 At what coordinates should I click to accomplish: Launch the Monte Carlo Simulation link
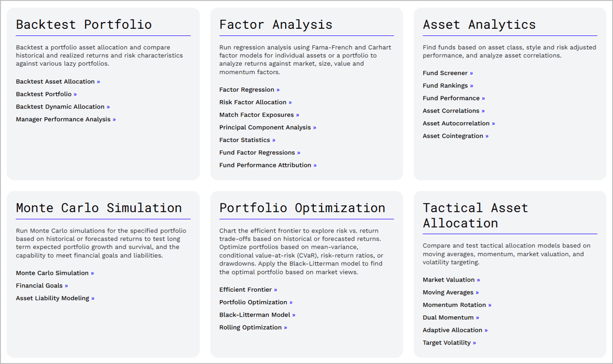point(55,273)
